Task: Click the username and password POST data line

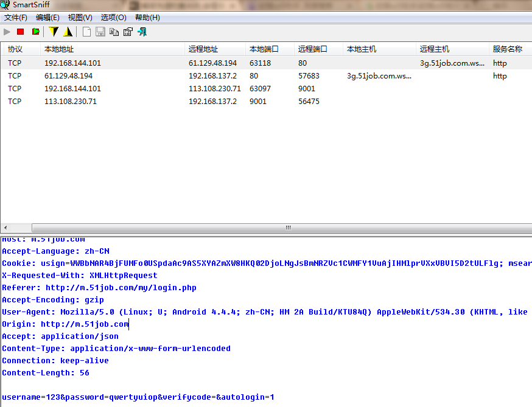Action: tap(138, 397)
